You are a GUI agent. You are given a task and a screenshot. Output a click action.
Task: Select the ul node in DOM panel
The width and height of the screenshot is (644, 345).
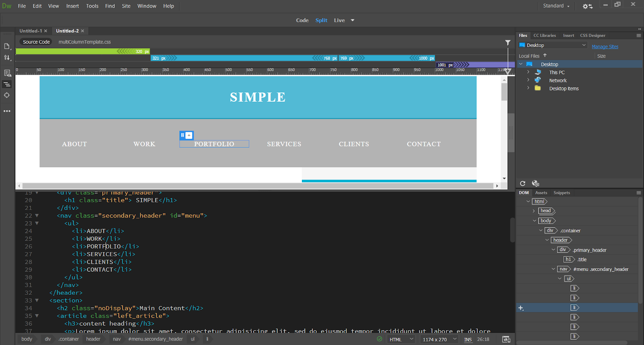coord(568,279)
